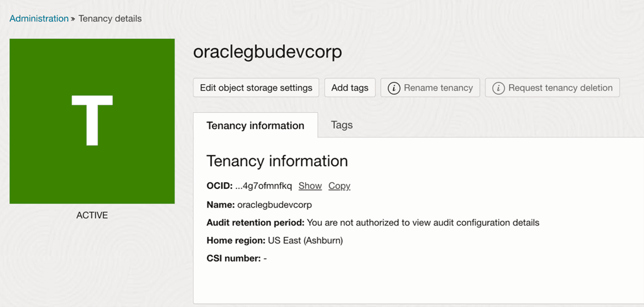Click the info icon on Rename tenancy
This screenshot has height=307, width=644.
tap(394, 88)
